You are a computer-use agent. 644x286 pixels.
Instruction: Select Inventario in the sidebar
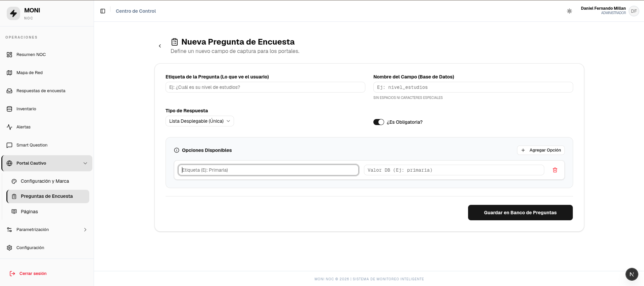coord(47,109)
